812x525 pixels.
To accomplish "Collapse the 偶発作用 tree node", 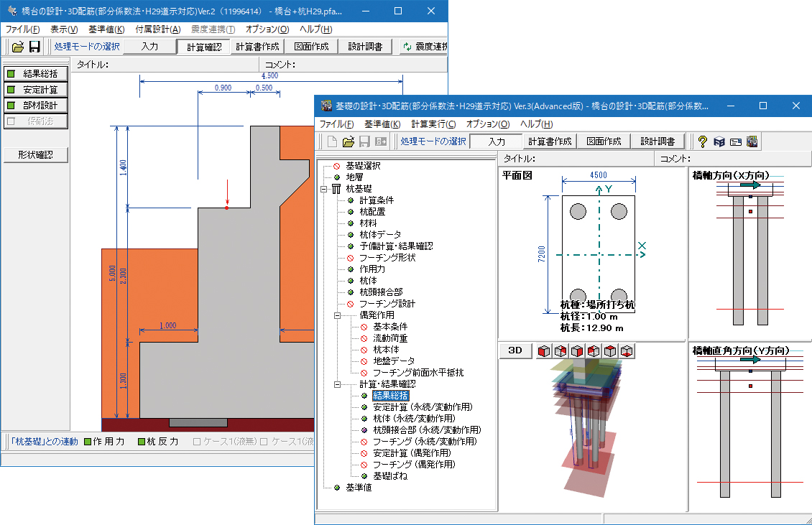I will click(x=337, y=315).
